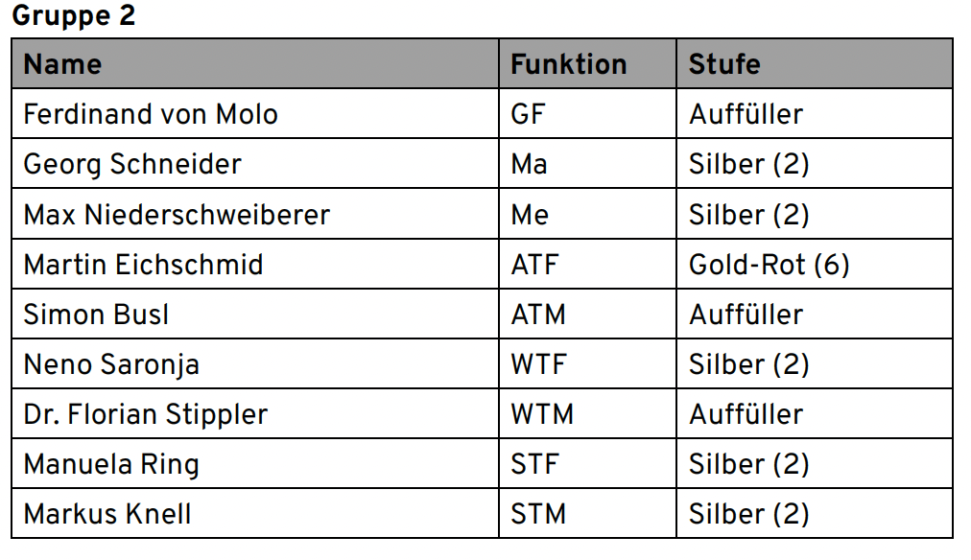
Task: Click the 'WTM' function cell
Action: 542,414
